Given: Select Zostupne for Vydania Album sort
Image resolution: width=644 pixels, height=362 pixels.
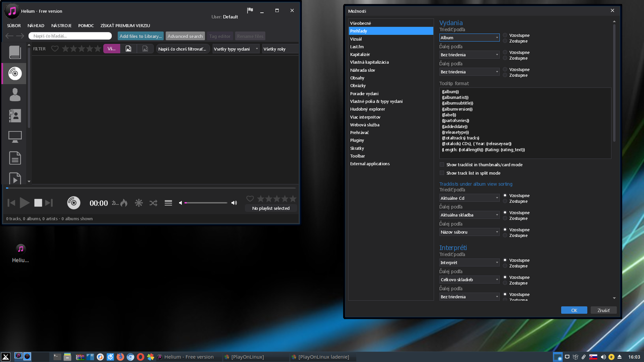Looking at the screenshot, I should (505, 41).
